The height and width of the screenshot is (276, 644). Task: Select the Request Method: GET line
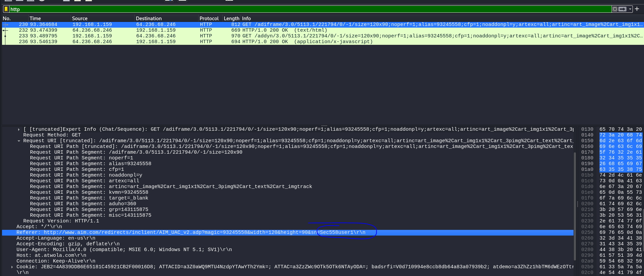[x=52, y=135]
